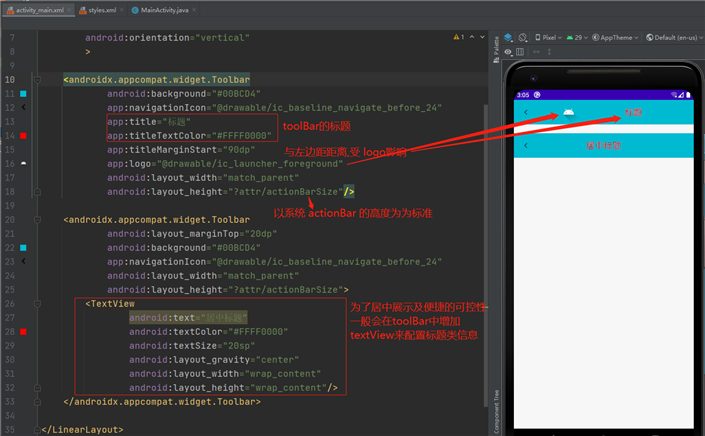This screenshot has width=705, height=436.
Task: Click the fold end marker on line 33
Action: [37, 401]
